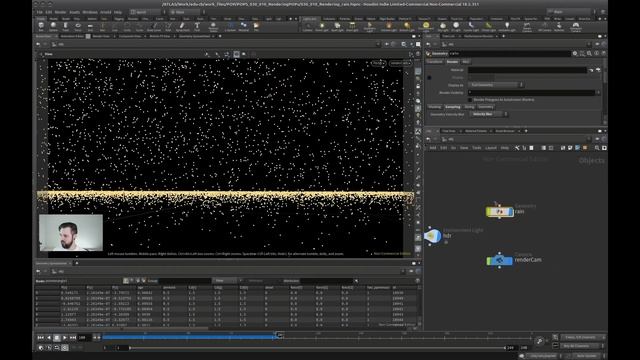Open the desktop selector dropdown
The height and width of the screenshot is (360, 640).
tap(147, 12)
